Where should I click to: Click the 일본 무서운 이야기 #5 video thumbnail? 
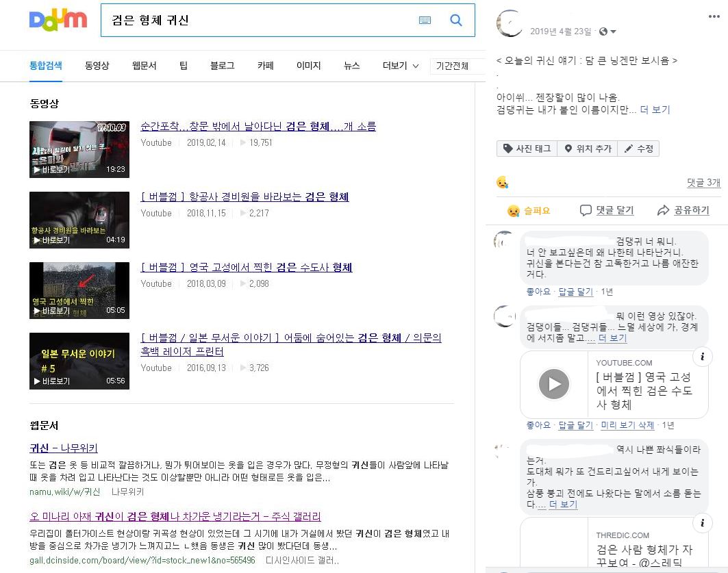click(79, 361)
